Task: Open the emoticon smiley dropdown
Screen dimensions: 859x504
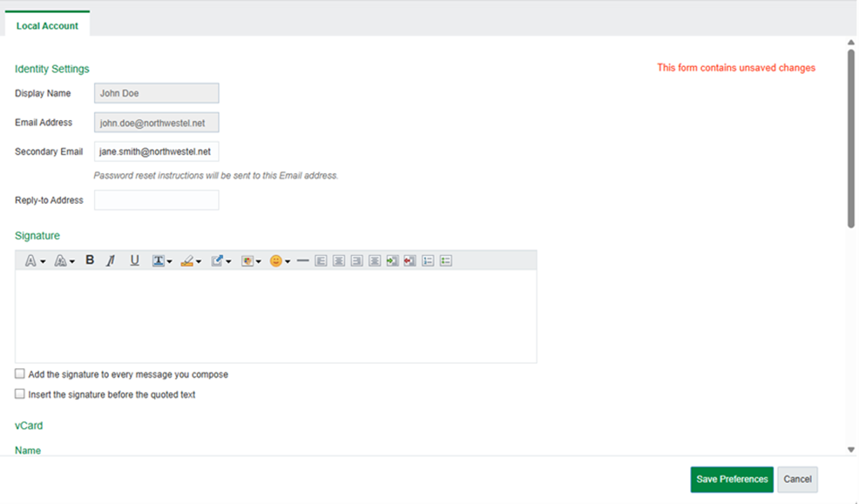Action: click(280, 260)
